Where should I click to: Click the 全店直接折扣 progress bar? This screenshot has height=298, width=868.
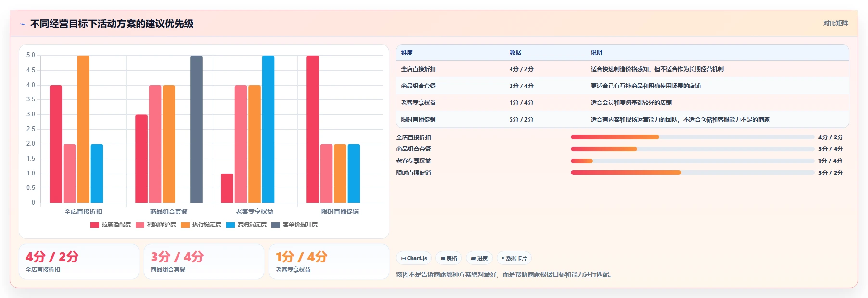692,137
